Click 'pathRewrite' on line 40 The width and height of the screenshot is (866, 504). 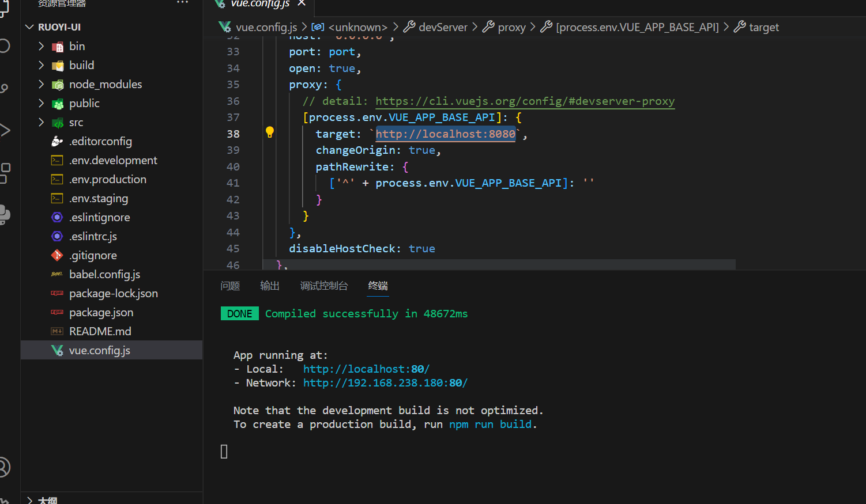(352, 167)
